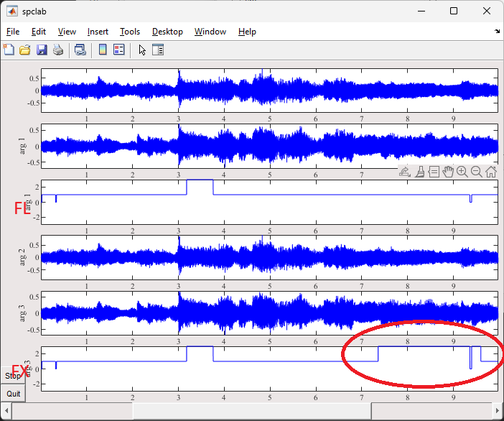Click the Link Plot toolbar icon
Viewport: 504px width, 421px height.
click(80, 50)
